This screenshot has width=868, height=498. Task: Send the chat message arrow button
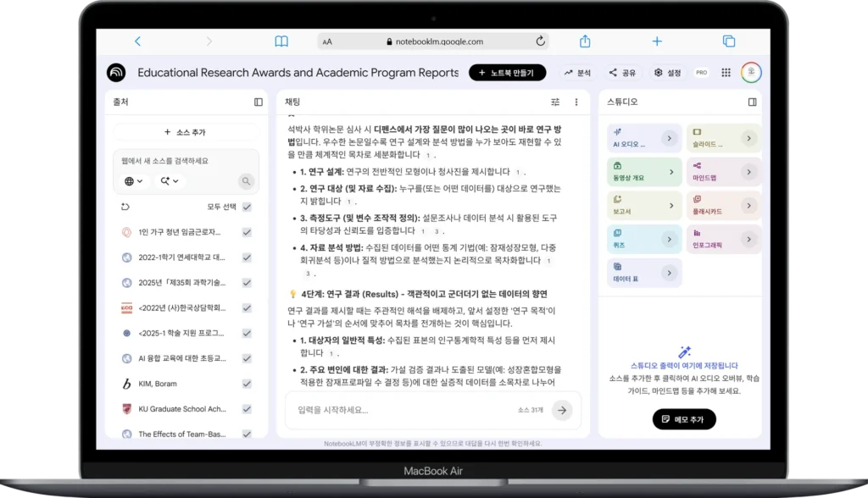[x=562, y=410]
